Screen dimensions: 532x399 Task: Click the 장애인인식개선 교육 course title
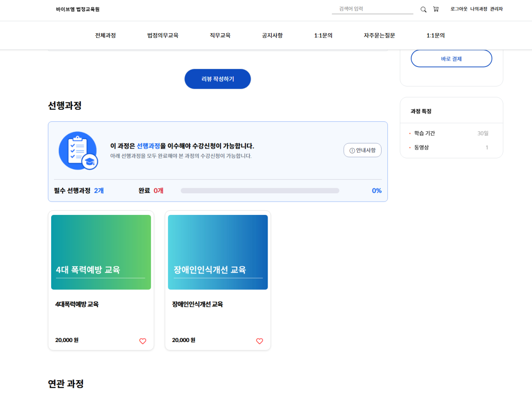(x=197, y=304)
